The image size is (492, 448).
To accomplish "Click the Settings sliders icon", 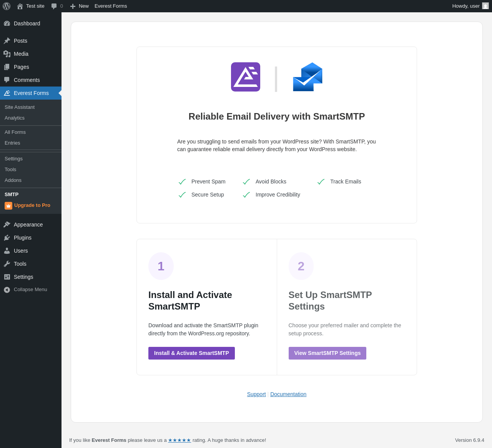I will pos(7,277).
